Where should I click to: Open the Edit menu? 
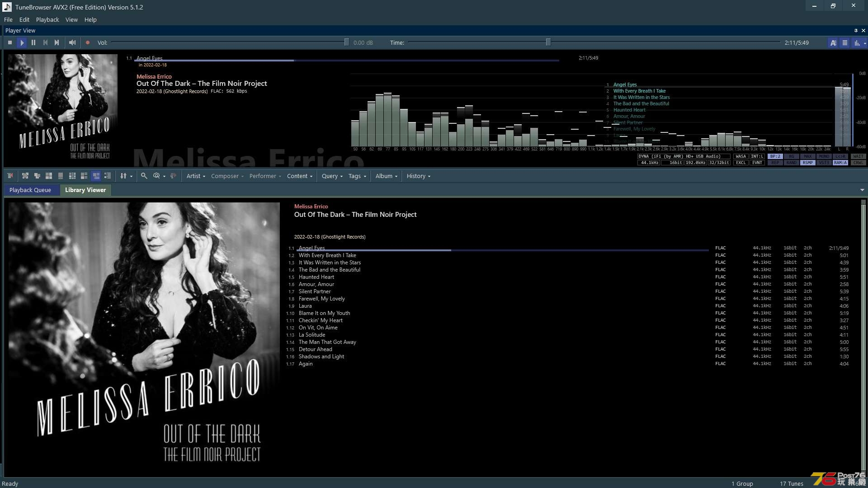[x=24, y=19]
